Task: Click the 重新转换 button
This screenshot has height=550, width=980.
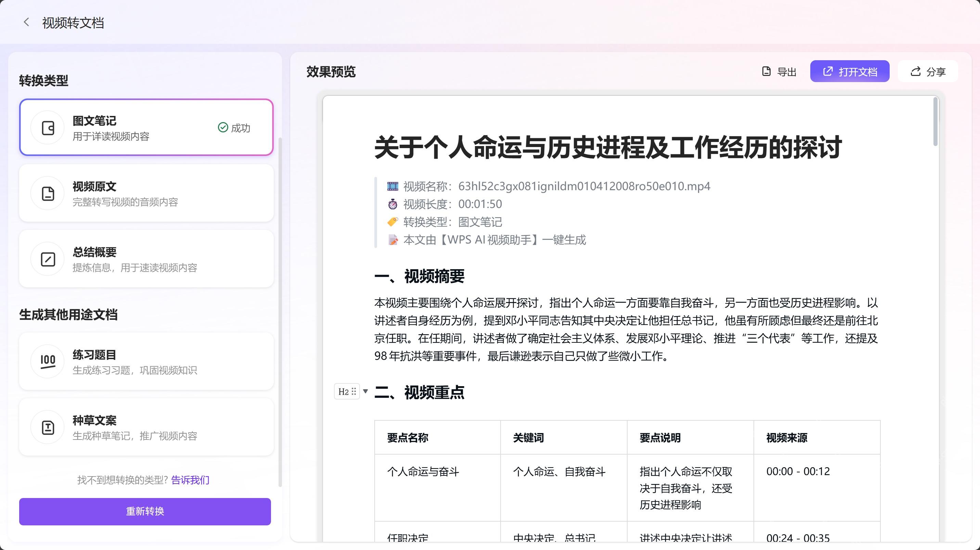Action: [145, 512]
